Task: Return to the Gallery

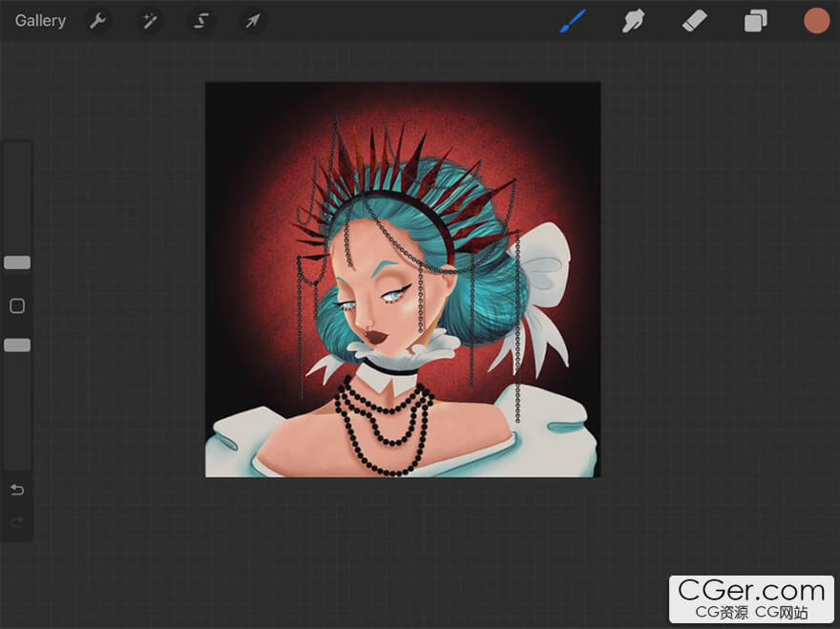Action: coord(40,21)
